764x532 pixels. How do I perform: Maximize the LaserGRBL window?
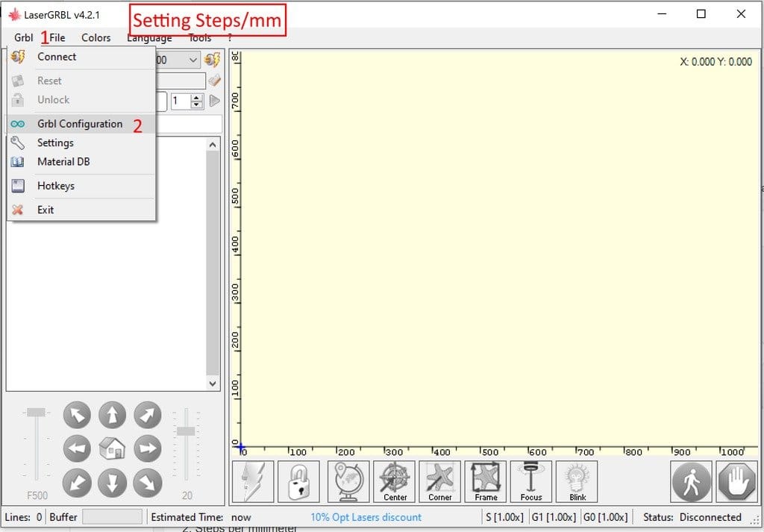pos(701,14)
